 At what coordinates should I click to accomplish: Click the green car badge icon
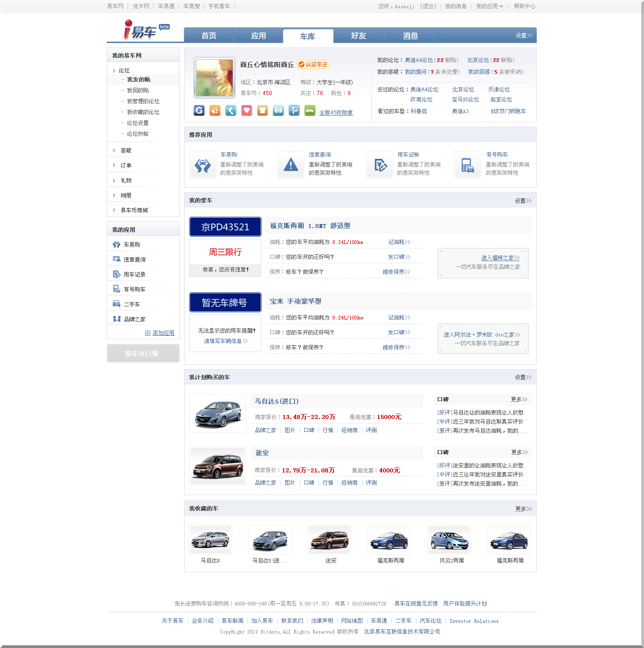pos(310,110)
